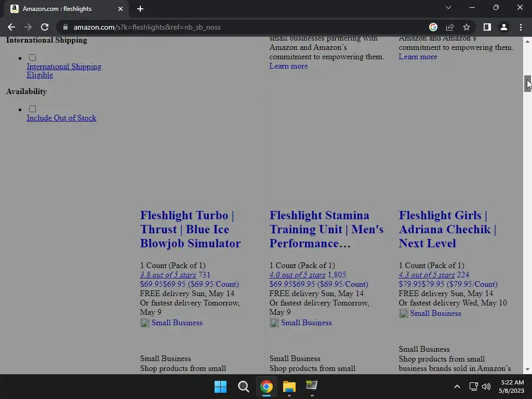Click Small Business image icon under Stamina

click(x=274, y=323)
